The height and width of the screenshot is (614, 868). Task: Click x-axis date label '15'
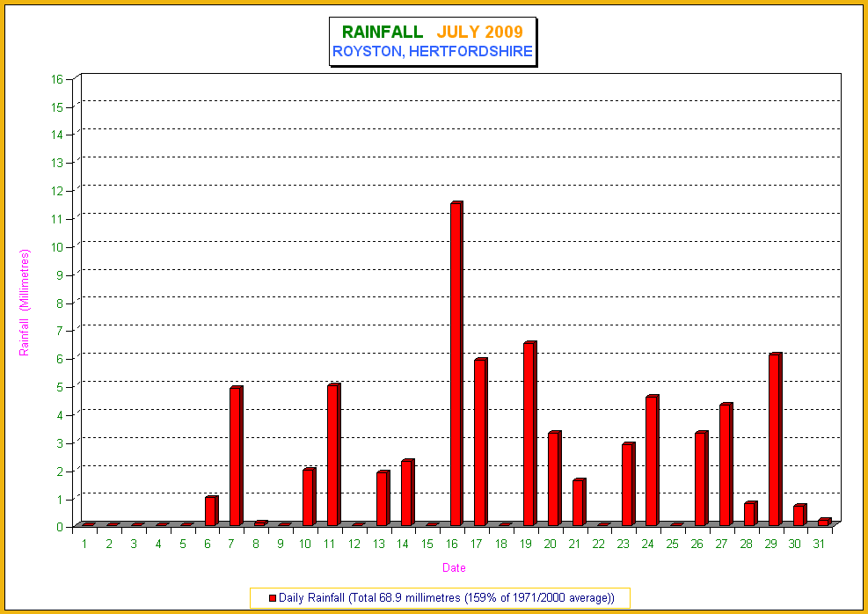click(x=427, y=544)
